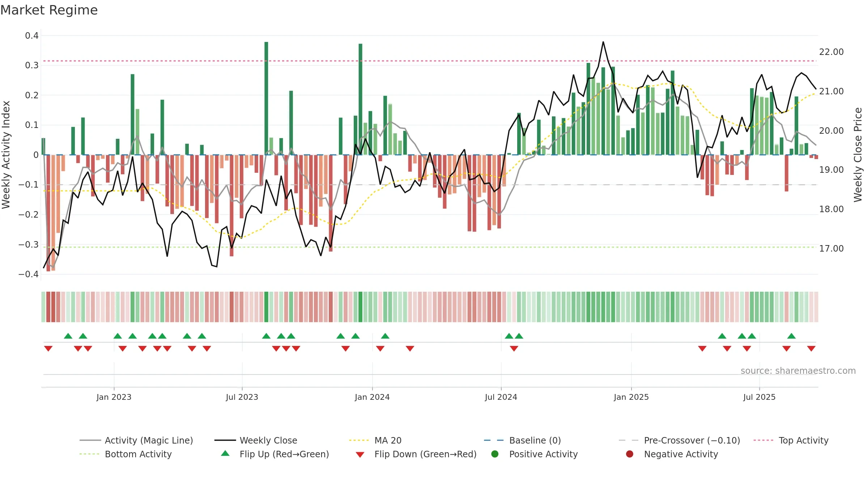Click the tallest green bar near Aug 2023
The image size is (868, 488).
[x=266, y=98]
